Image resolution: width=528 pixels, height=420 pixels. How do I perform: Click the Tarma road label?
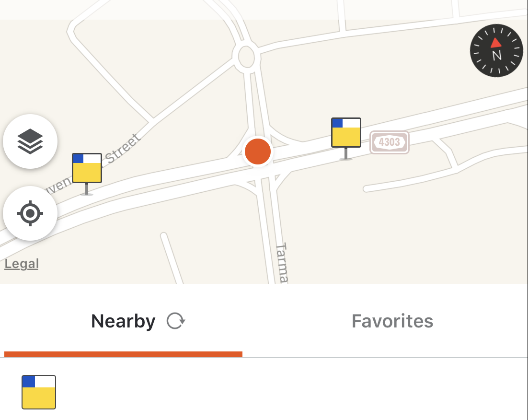282,263
